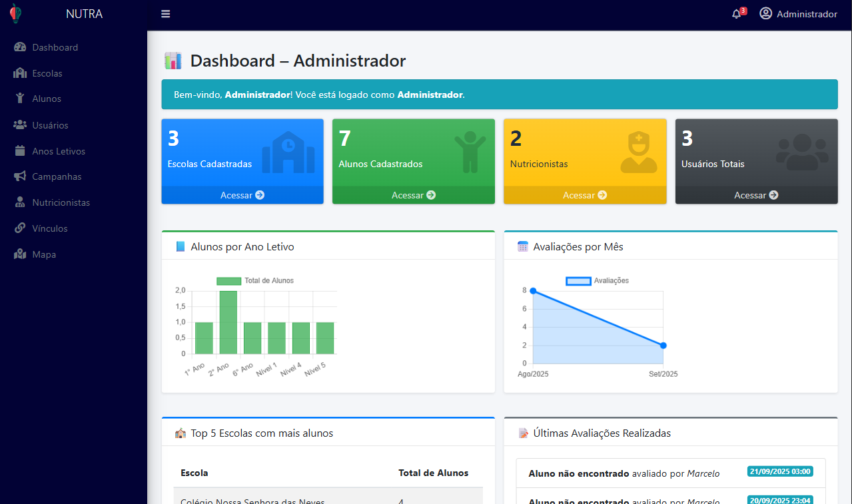Viewport: 852px width, 504px height.
Task: Open Acessar link under Nutricionistas card
Action: 585,195
